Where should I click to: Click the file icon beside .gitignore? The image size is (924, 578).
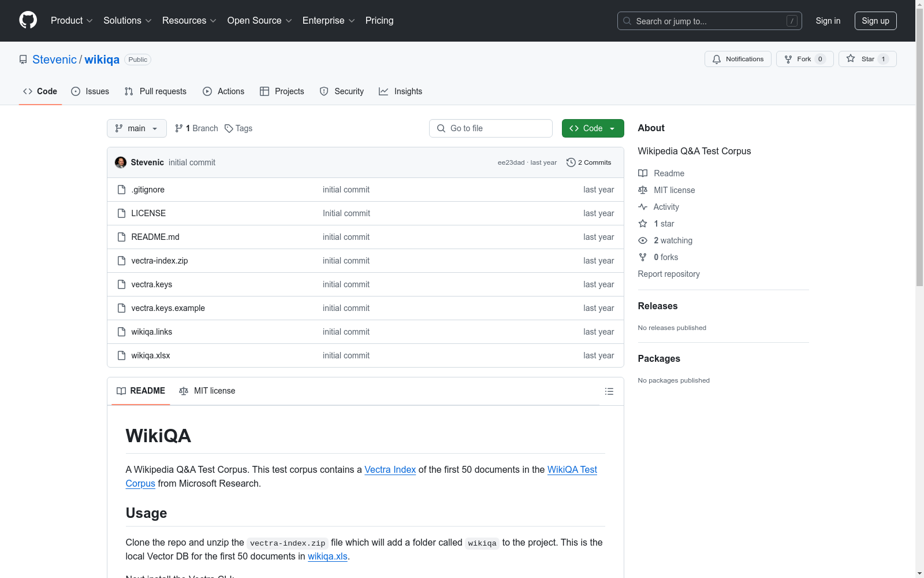point(121,190)
